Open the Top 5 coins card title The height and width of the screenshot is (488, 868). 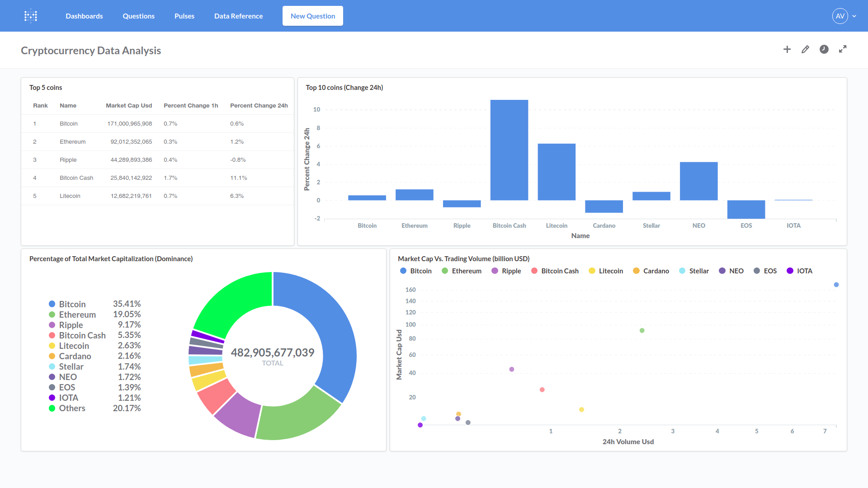46,88
